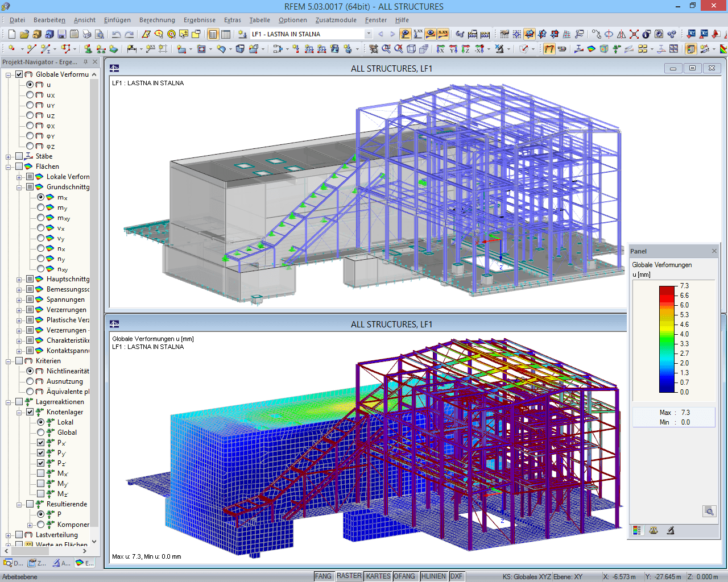Click the Speichern save icon
This screenshot has height=582, width=728.
[x=61, y=34]
